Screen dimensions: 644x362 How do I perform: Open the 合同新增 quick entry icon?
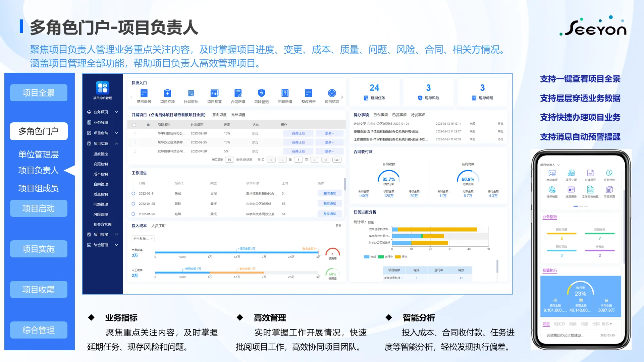[238, 93]
